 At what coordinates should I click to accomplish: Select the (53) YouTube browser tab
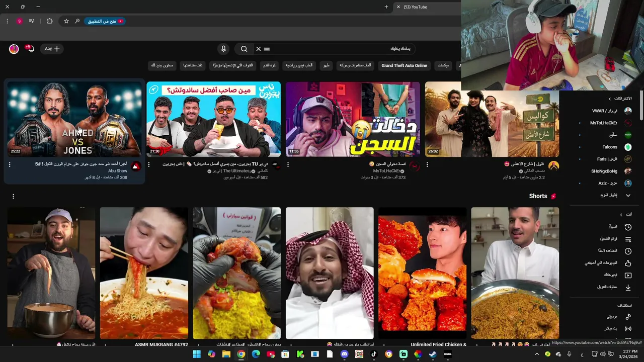[428, 7]
